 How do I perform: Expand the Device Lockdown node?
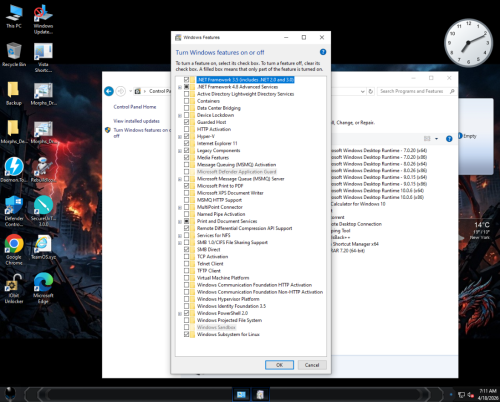(180, 115)
